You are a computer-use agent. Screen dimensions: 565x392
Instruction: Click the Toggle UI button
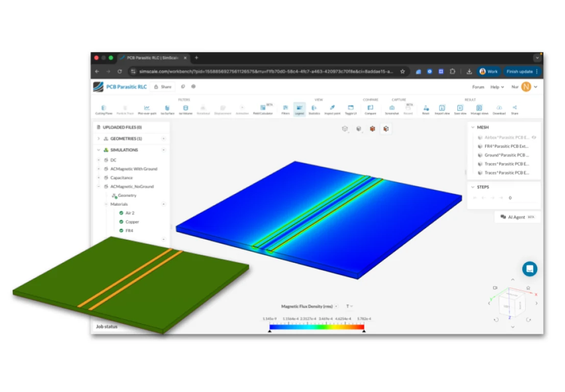click(x=351, y=110)
